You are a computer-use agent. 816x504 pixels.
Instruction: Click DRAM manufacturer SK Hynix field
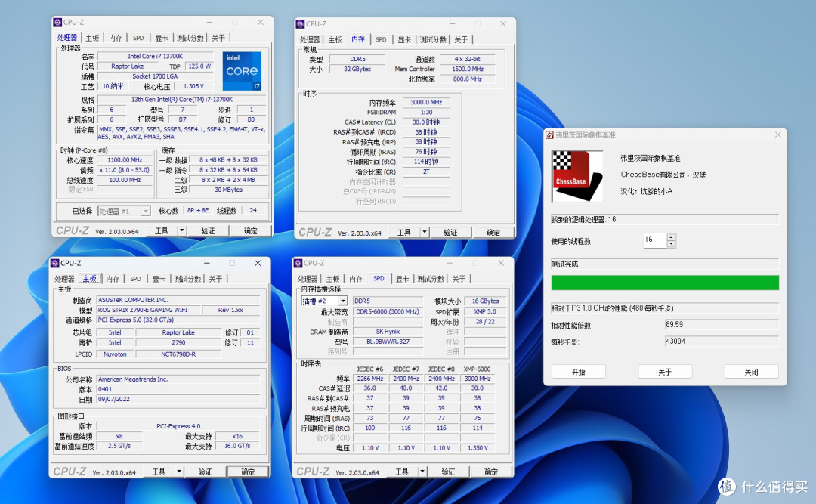pyautogui.click(x=388, y=332)
